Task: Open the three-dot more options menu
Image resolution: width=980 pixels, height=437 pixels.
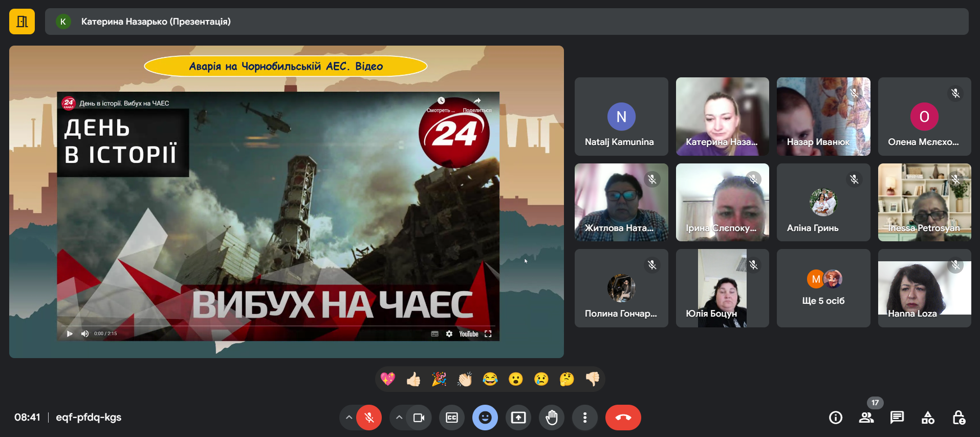Action: pyautogui.click(x=584, y=418)
